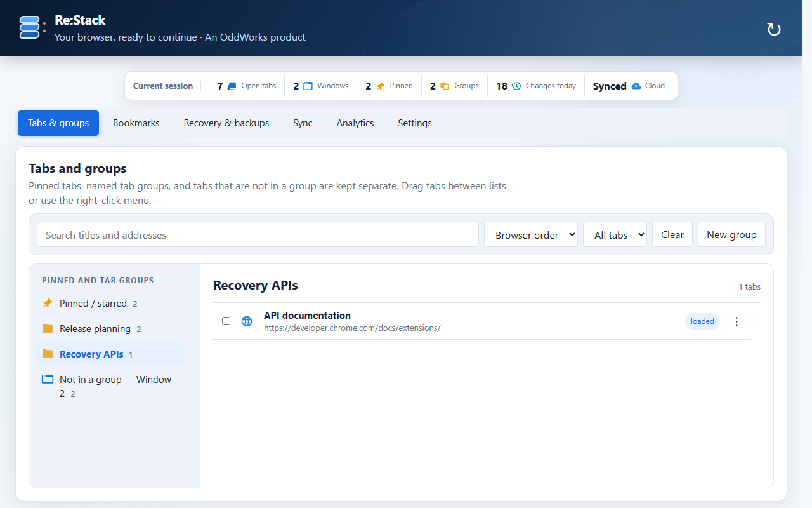Open the Browser order sort dropdown

coord(531,234)
